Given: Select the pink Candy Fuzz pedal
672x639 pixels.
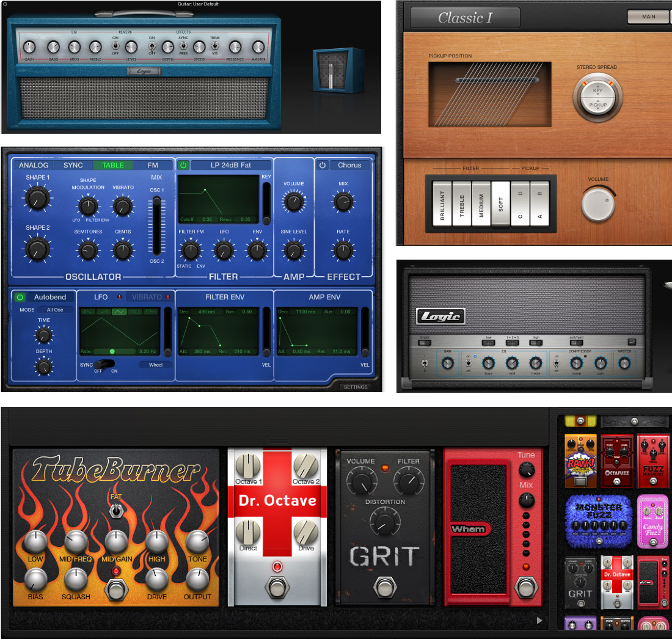Looking at the screenshot, I should (652, 522).
